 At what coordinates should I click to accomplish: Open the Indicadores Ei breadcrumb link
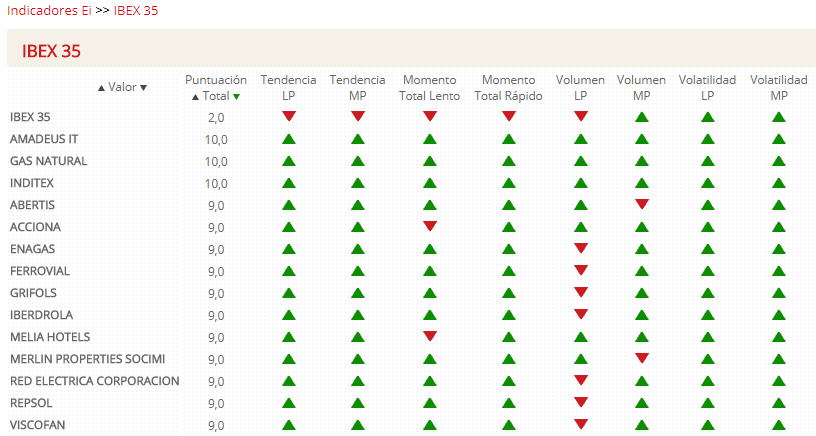49,10
